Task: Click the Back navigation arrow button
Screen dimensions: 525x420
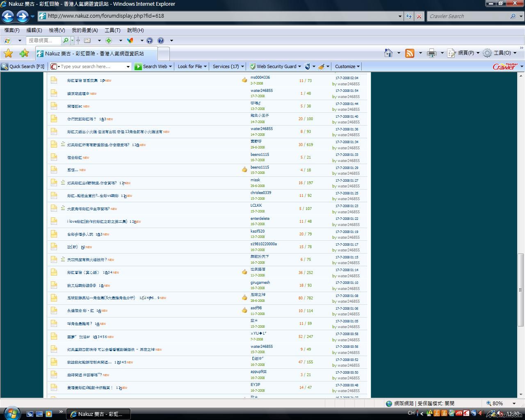Action: (8, 16)
